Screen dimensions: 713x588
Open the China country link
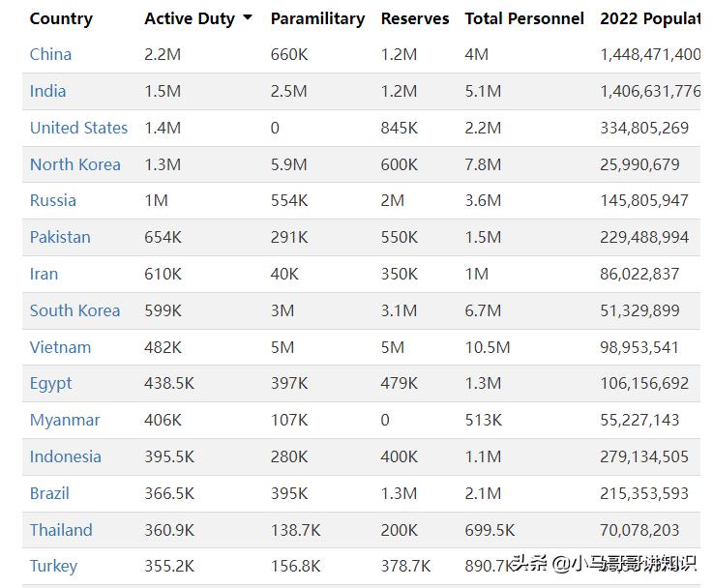tap(50, 54)
